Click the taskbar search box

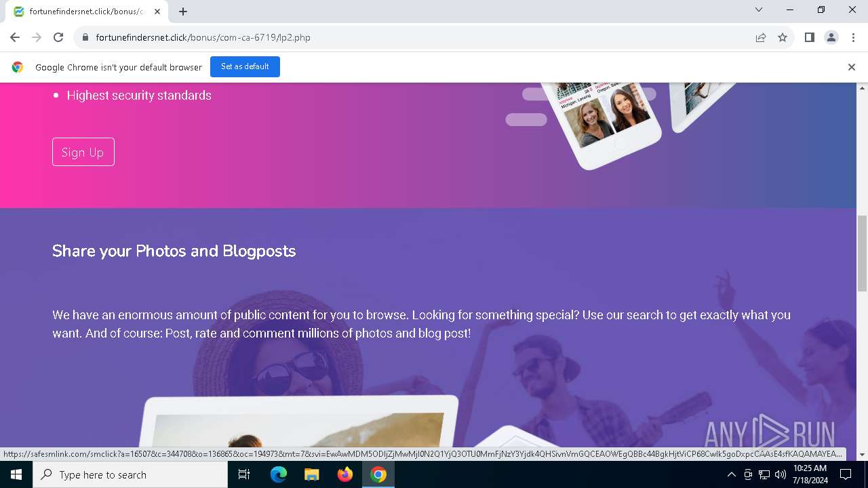pyautogui.click(x=130, y=474)
